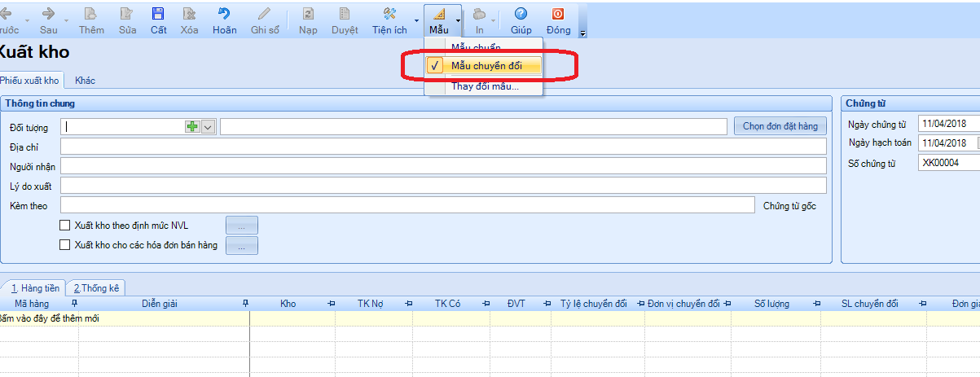Expand the Đối tượng combo box arrow
Screen dimensions: 980x377
[208, 126]
